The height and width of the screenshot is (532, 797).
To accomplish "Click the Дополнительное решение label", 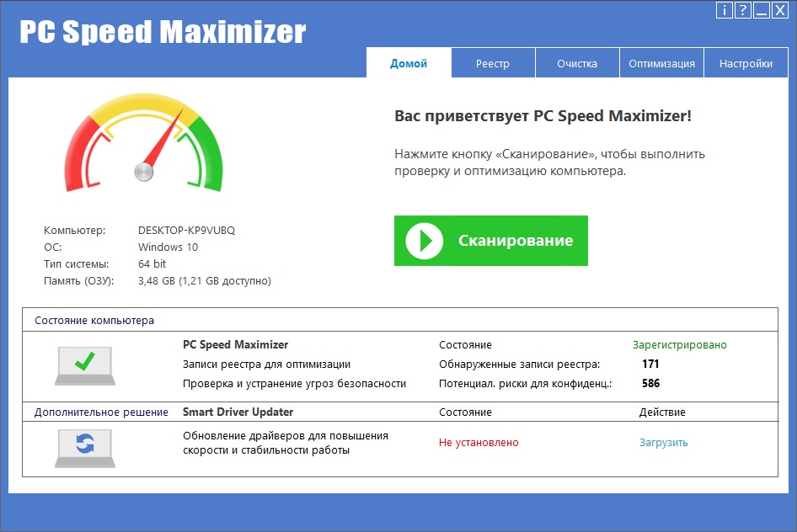I will (x=101, y=412).
